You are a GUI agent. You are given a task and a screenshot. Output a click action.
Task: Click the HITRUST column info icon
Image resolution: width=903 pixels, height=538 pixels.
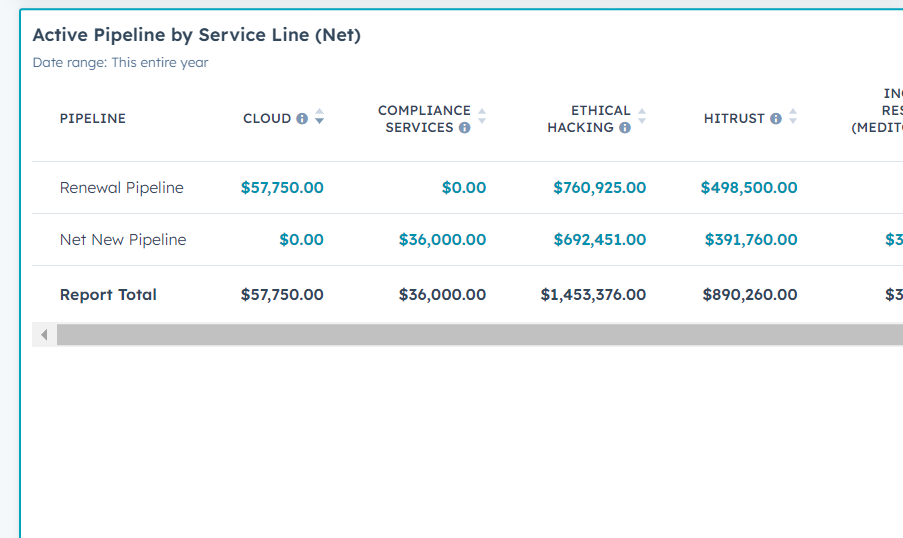coord(776,119)
